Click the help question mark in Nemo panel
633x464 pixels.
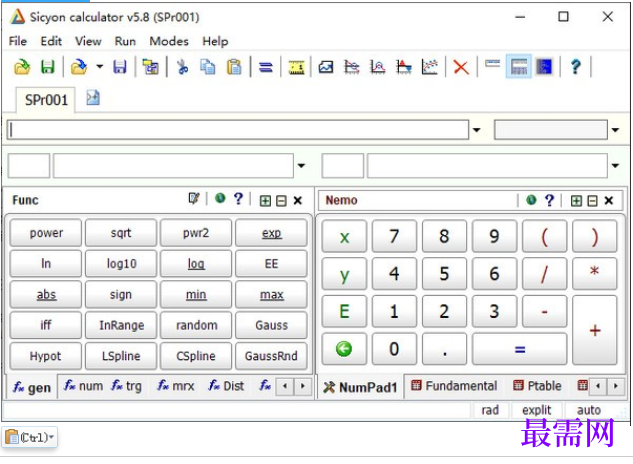[549, 200]
